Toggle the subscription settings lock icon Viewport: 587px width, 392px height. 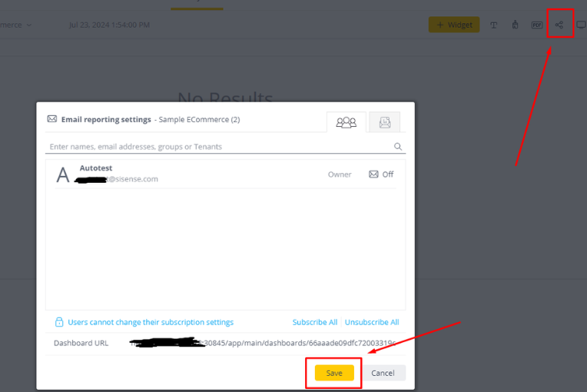coord(58,322)
